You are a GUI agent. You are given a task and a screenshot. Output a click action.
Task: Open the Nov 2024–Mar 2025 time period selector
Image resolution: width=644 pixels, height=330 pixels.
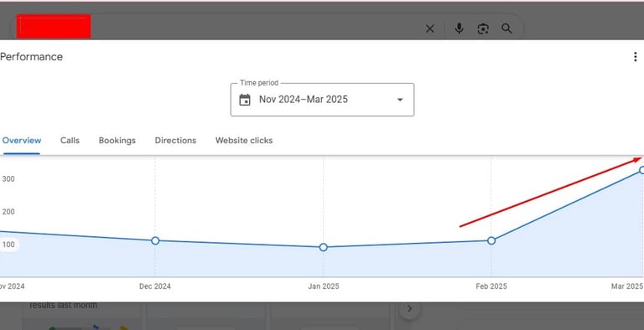pos(322,100)
